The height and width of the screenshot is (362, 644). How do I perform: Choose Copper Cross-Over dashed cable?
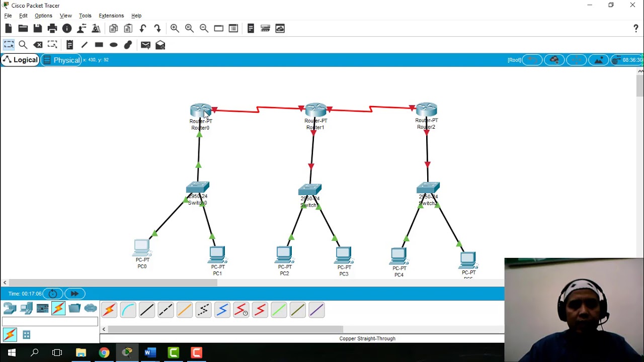(x=166, y=310)
